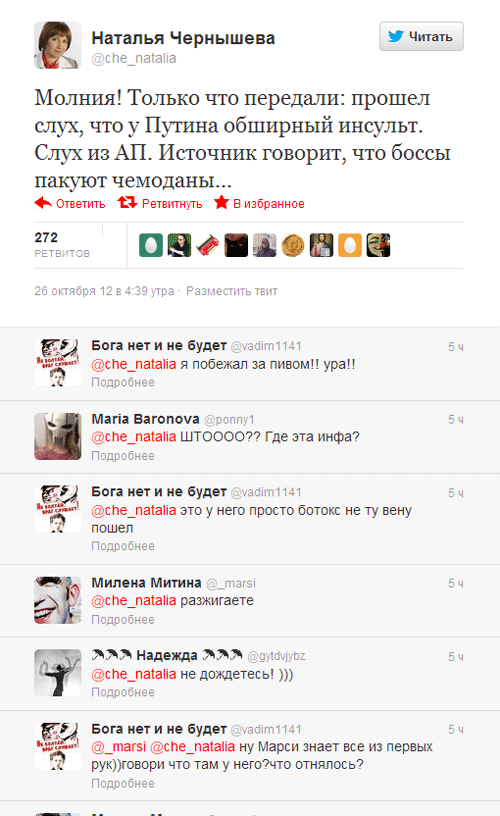Open the black cat retweeter avatar

[236, 245]
